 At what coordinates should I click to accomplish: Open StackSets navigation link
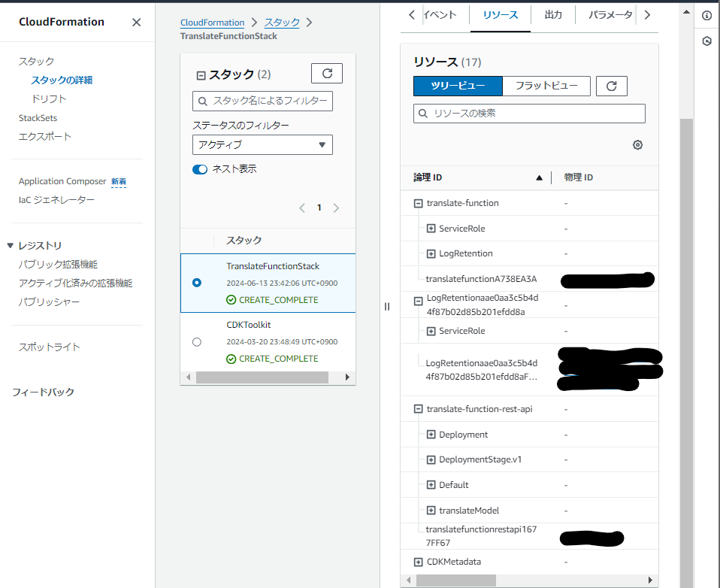[x=38, y=118]
